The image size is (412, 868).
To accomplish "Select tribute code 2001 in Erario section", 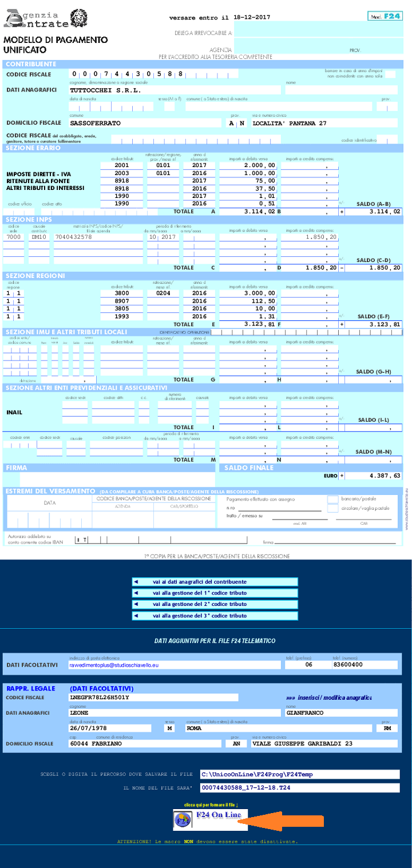I will click(122, 165).
